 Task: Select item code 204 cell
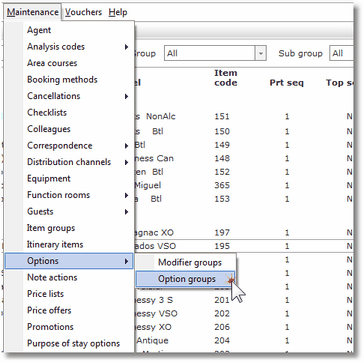pos(222,341)
